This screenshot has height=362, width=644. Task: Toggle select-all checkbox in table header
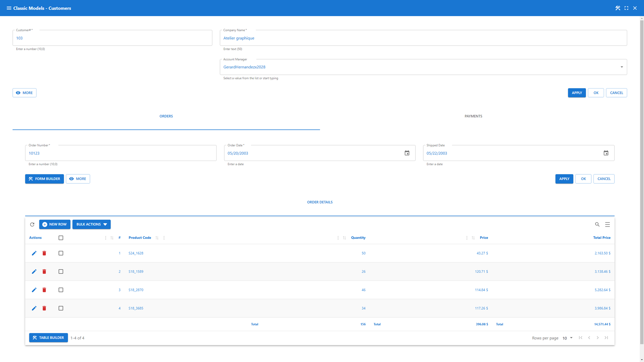[x=61, y=238]
